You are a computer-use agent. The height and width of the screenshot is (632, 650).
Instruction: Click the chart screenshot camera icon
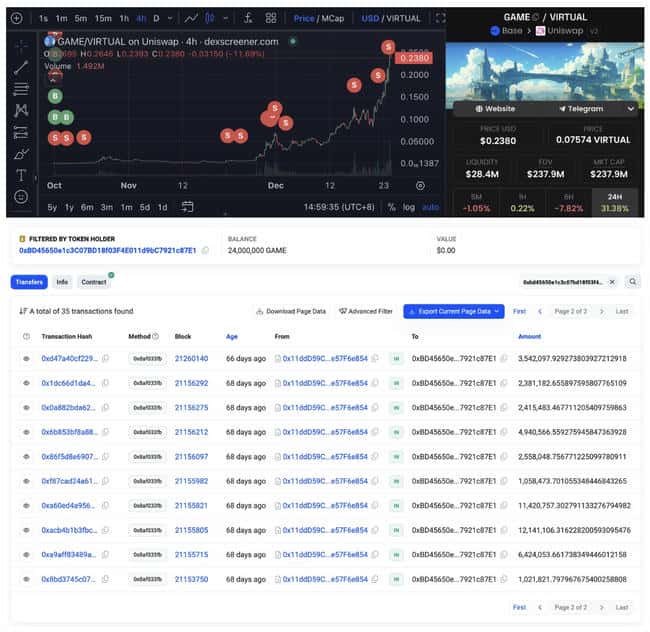click(x=442, y=18)
